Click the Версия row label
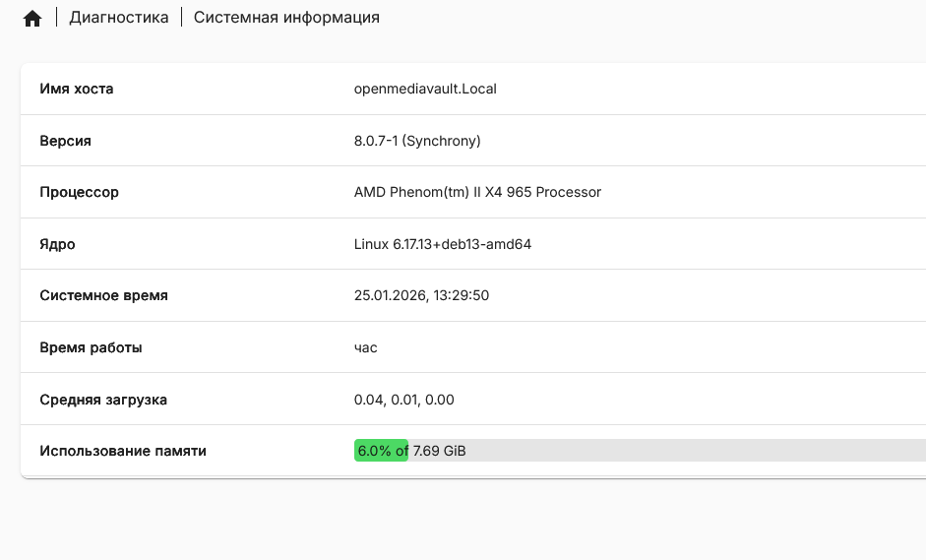Image resolution: width=926 pixels, height=560 pixels. tap(66, 141)
